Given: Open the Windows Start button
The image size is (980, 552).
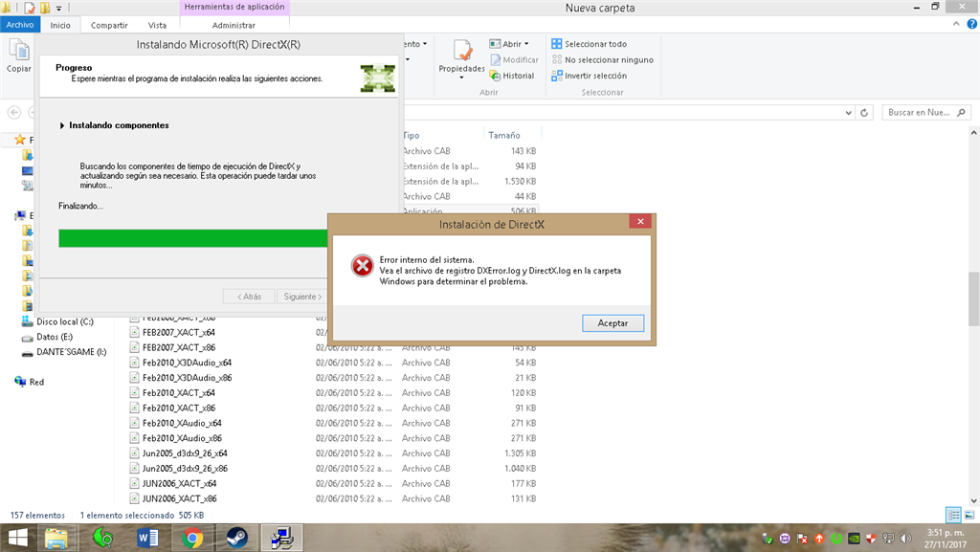Looking at the screenshot, I should pos(17,538).
